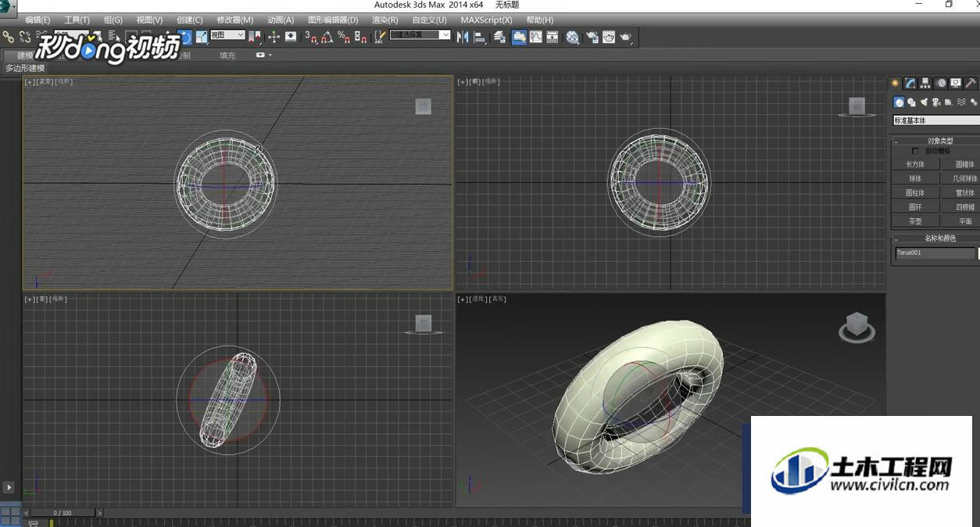Click the Render Production teapot icon
980x527 pixels.
(x=625, y=37)
